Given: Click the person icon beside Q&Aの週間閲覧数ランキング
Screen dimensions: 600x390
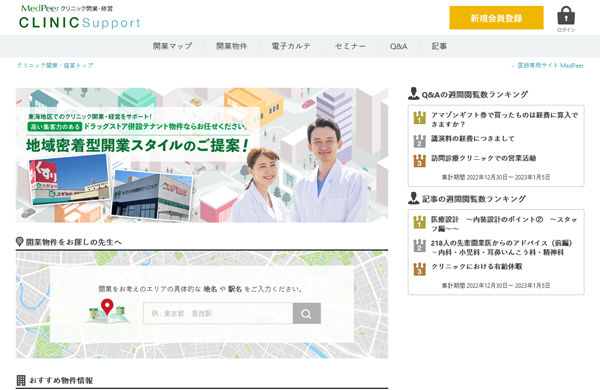Looking at the screenshot, I should [x=413, y=94].
